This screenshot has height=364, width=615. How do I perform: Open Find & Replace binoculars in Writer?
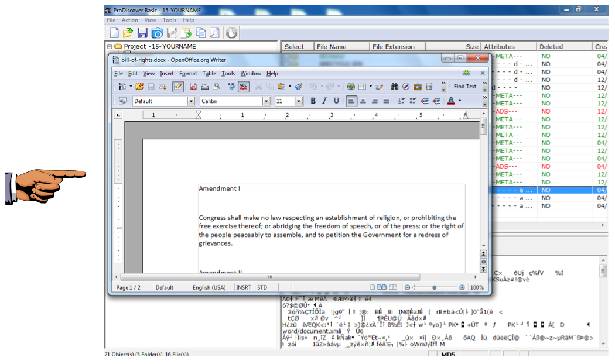click(395, 87)
